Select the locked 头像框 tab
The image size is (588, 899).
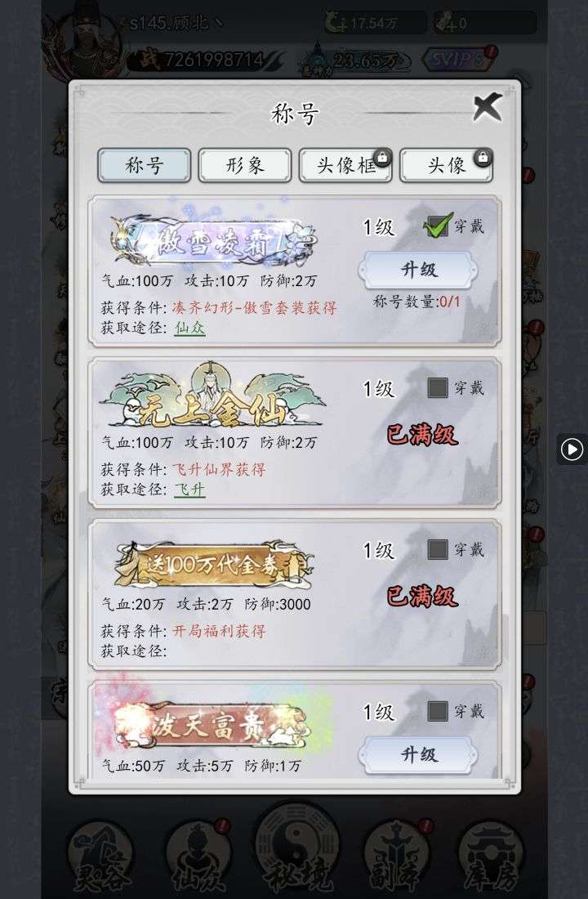click(345, 166)
